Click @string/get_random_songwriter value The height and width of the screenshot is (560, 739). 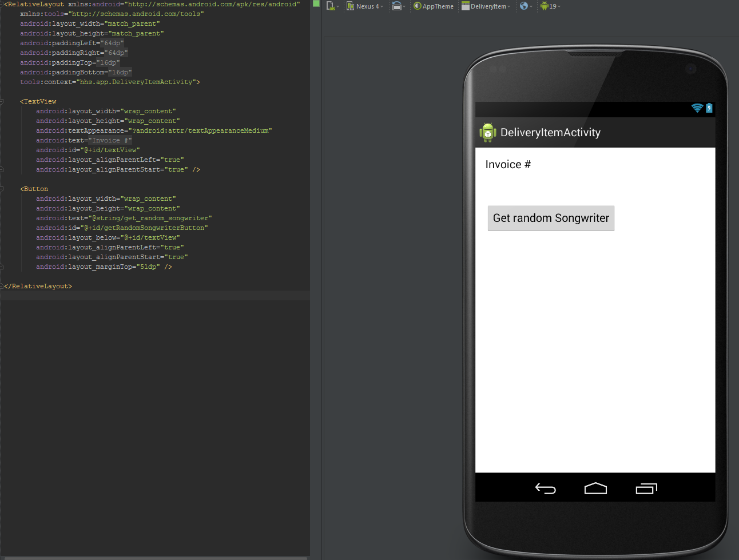150,219
